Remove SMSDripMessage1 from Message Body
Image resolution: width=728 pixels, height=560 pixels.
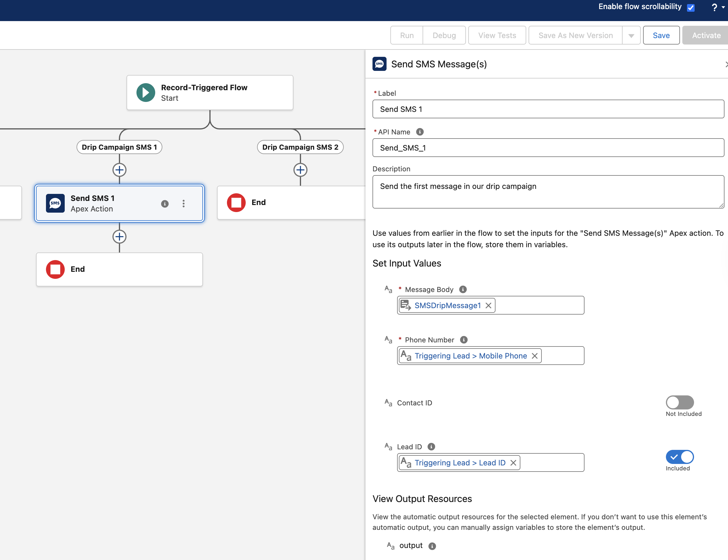[x=488, y=306]
